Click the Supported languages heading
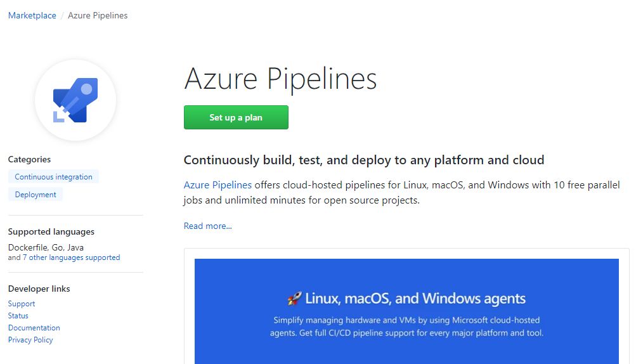The image size is (636, 364). click(x=51, y=231)
